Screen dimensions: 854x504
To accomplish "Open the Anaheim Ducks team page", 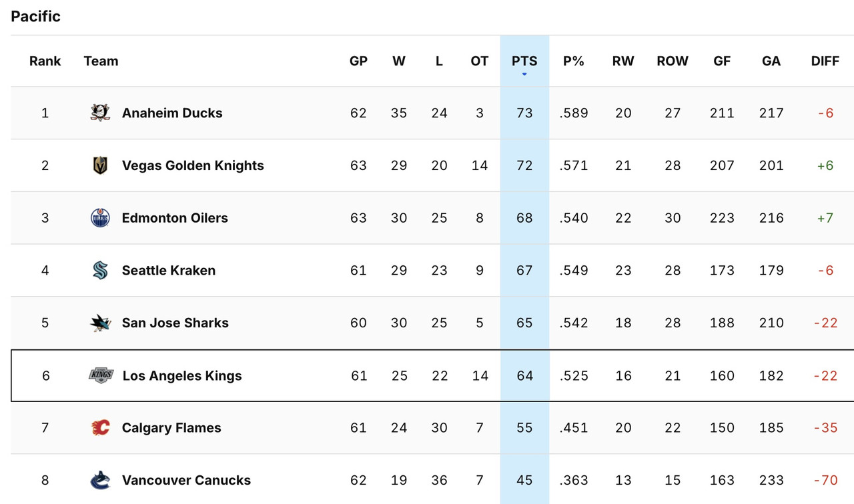I will point(171,113).
